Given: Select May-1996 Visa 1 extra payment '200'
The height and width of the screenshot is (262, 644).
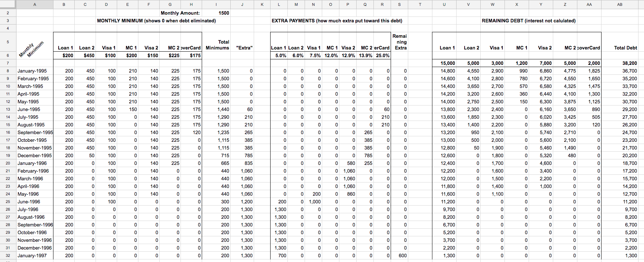Looking at the screenshot, I should [313, 194].
